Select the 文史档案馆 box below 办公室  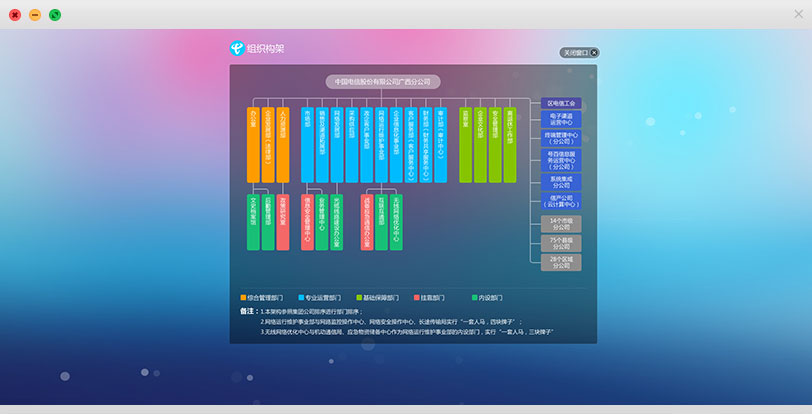click(253, 222)
